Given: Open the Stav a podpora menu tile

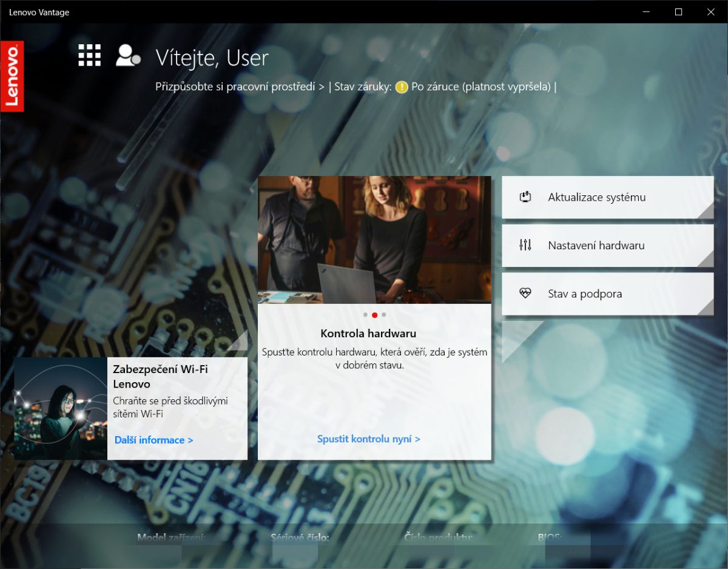Looking at the screenshot, I should coord(607,294).
